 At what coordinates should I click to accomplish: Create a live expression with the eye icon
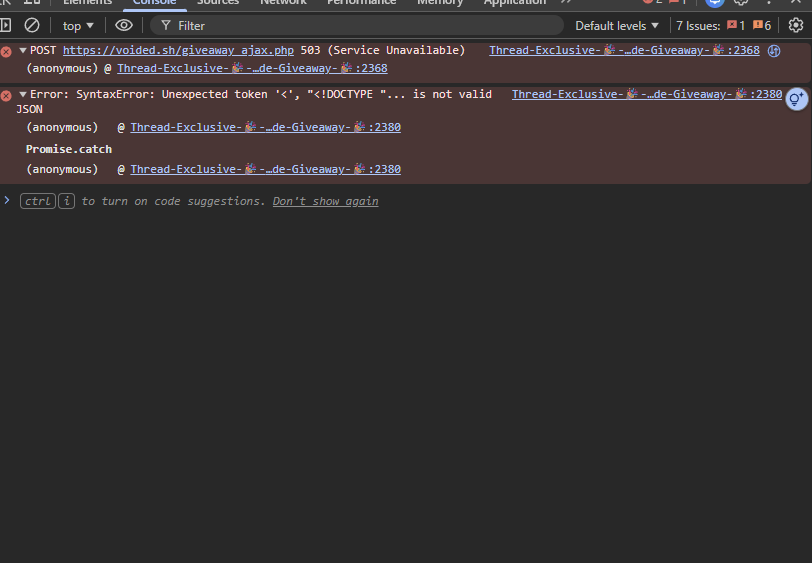124,25
